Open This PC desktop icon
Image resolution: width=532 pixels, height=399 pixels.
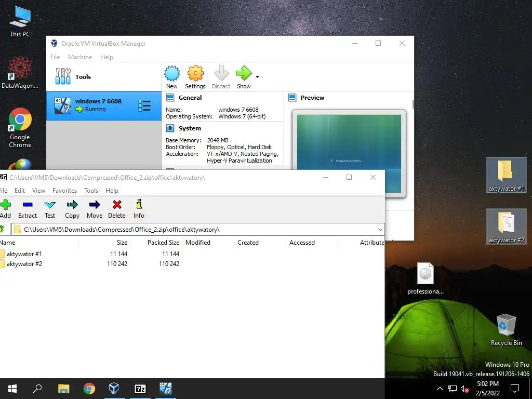(20, 22)
